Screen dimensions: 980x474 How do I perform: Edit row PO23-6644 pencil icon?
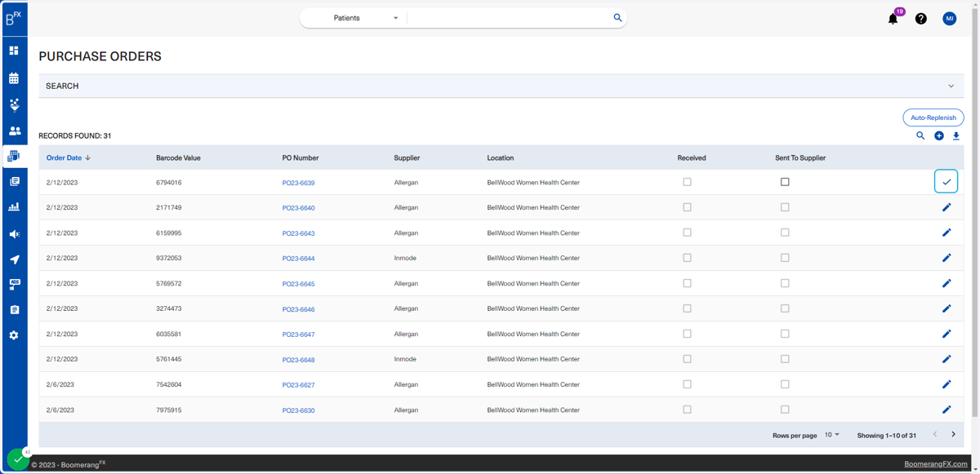[947, 258]
